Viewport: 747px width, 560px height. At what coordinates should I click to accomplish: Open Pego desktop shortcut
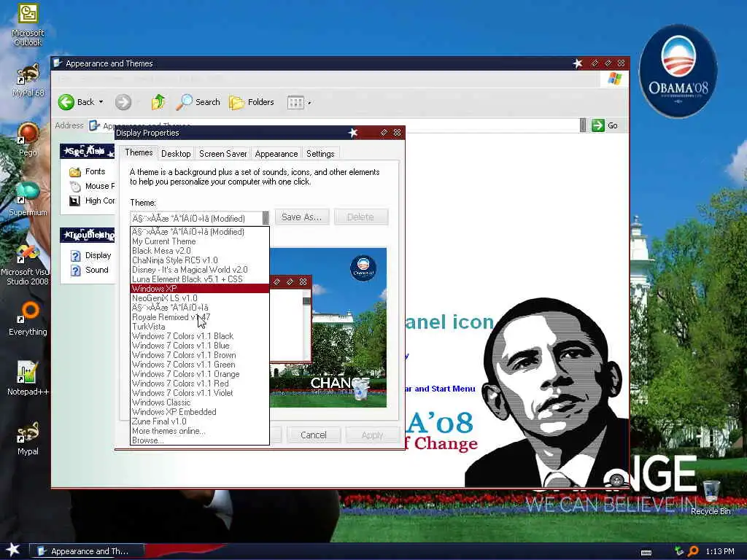(28, 139)
